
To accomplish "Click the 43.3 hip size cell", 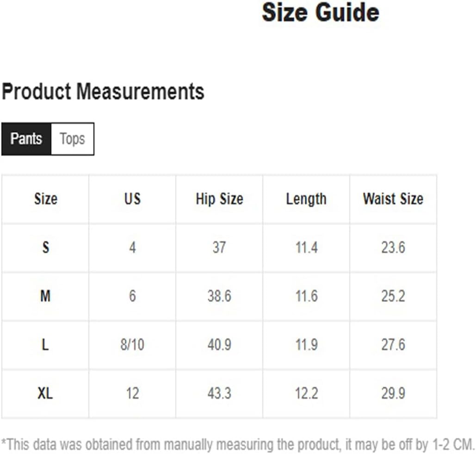I will (219, 393).
